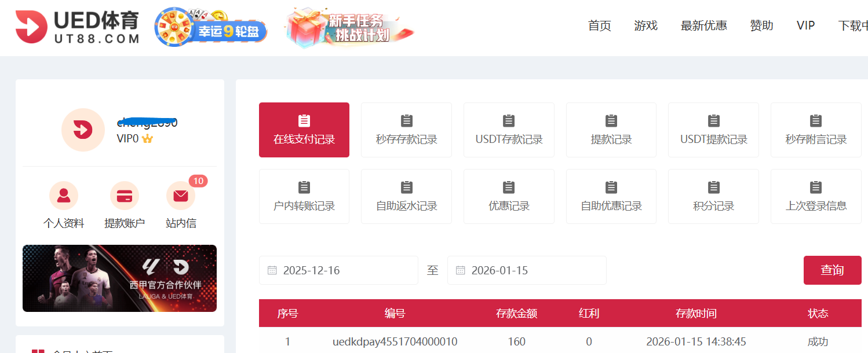Open the 个人资料 profile icon

tap(64, 196)
